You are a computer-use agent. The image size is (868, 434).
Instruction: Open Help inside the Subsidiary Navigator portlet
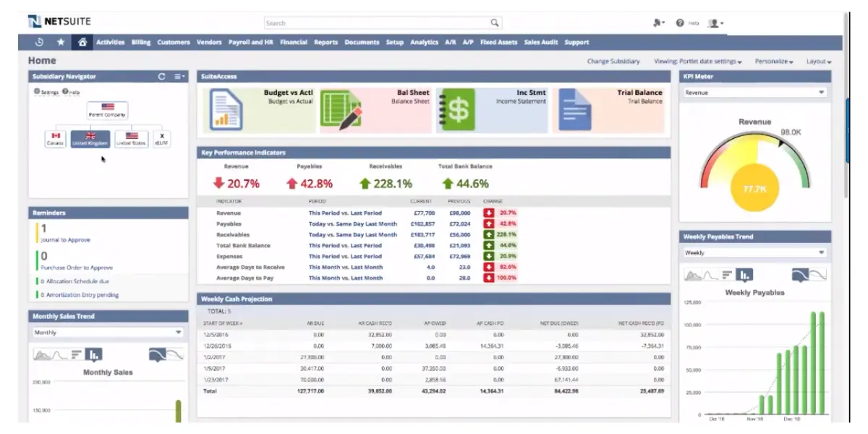pyautogui.click(x=71, y=92)
